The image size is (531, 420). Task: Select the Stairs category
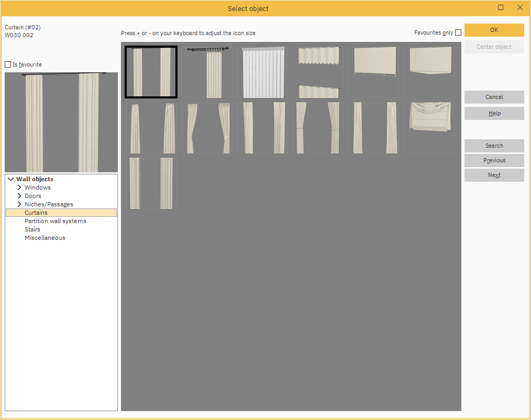pyautogui.click(x=32, y=229)
